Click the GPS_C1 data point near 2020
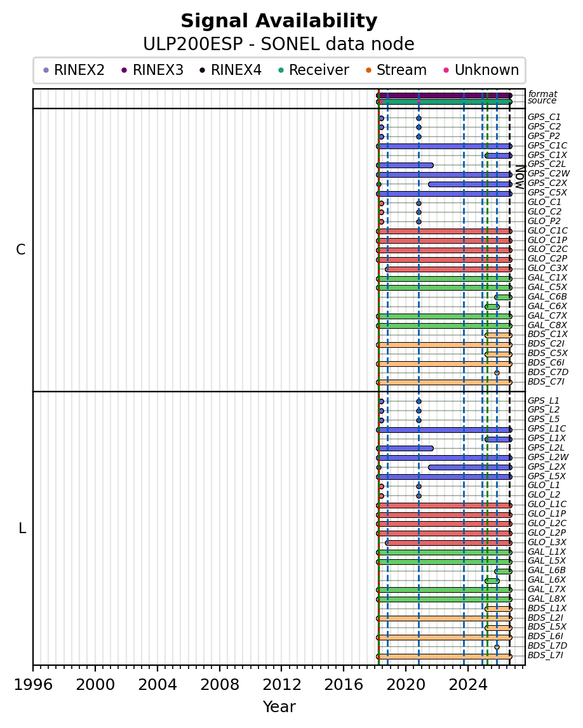This screenshot has width=583, height=728. (x=419, y=119)
